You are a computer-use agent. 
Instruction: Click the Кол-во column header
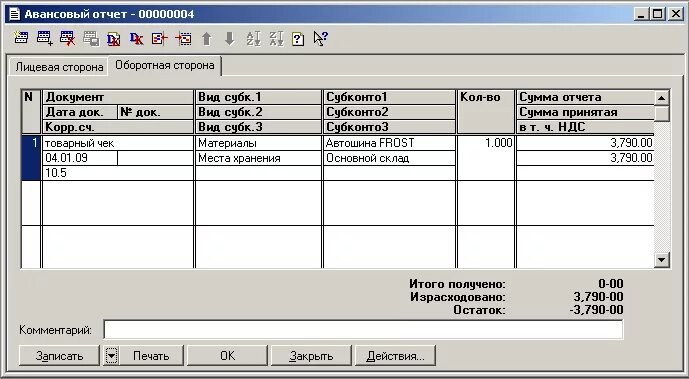[486, 112]
